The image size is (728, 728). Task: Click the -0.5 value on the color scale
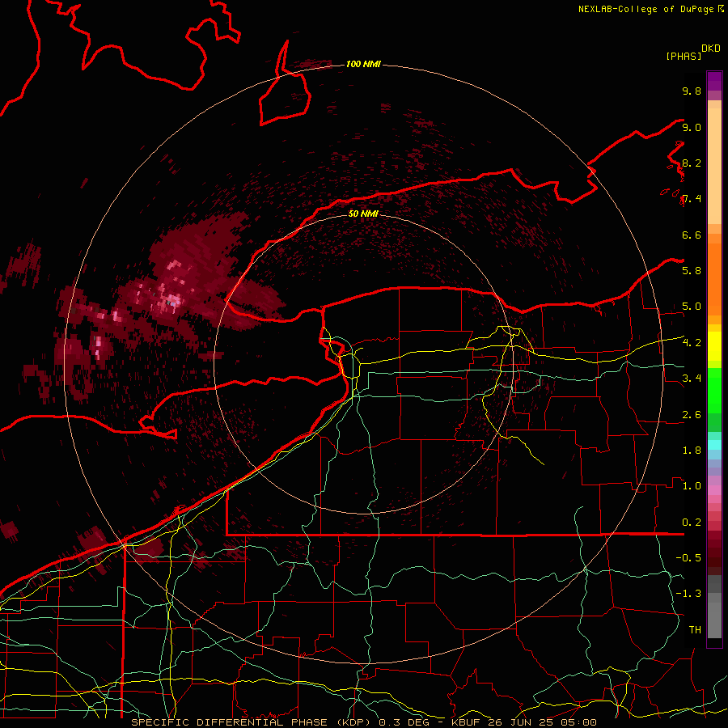tap(688, 558)
